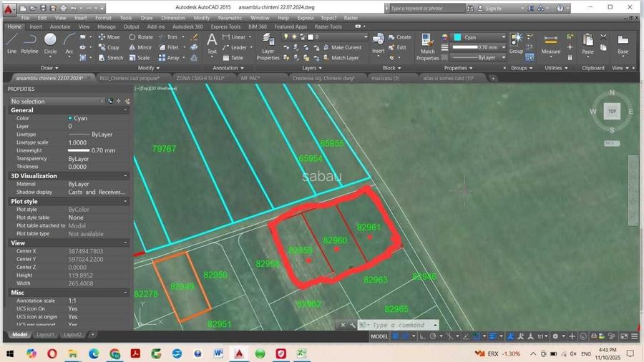Toggle lineweight display in status bar

click(494, 336)
